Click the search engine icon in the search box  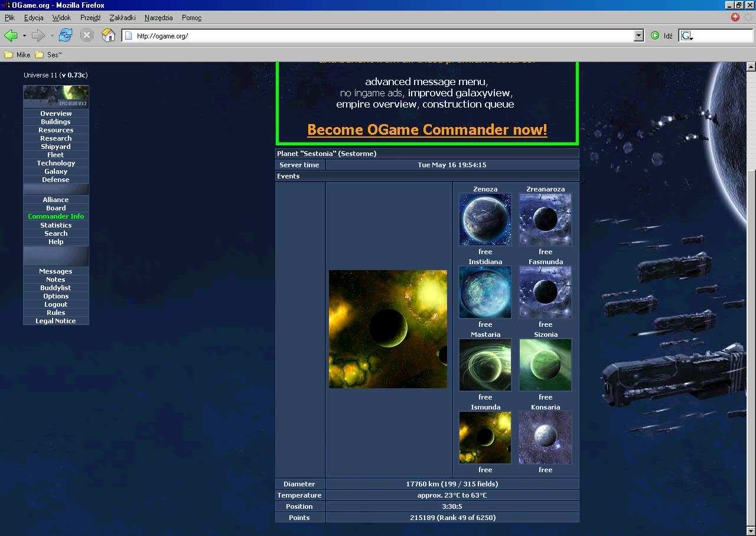click(x=686, y=35)
